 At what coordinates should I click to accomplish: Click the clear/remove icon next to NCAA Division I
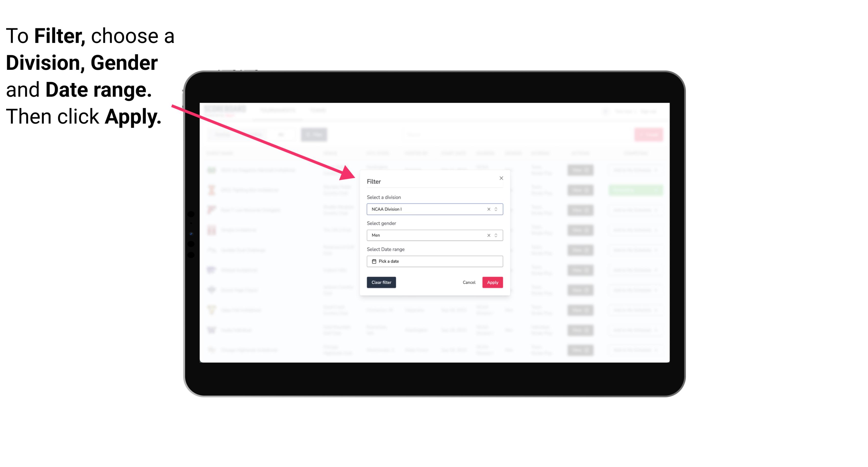488,209
